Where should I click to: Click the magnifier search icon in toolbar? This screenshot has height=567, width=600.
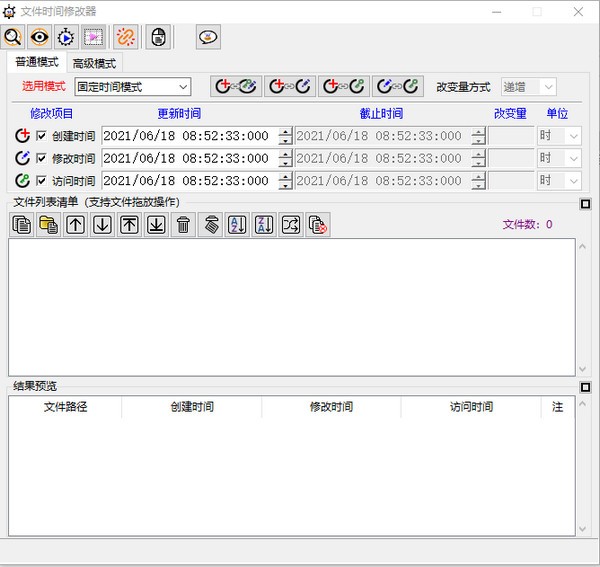[13, 37]
